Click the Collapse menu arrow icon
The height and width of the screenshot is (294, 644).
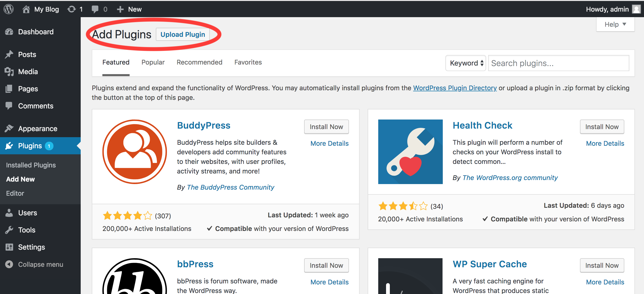click(9, 264)
